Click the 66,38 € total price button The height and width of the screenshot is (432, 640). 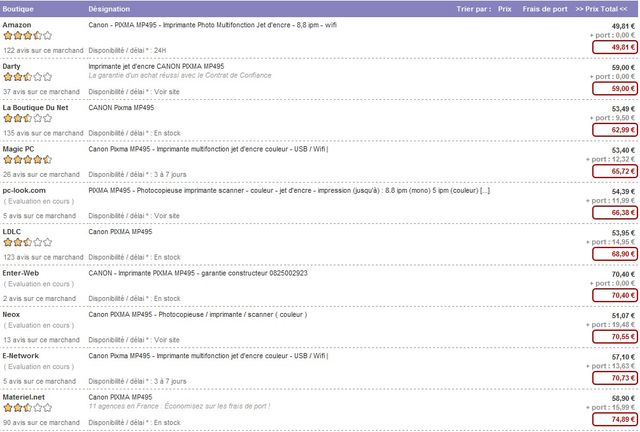615,213
